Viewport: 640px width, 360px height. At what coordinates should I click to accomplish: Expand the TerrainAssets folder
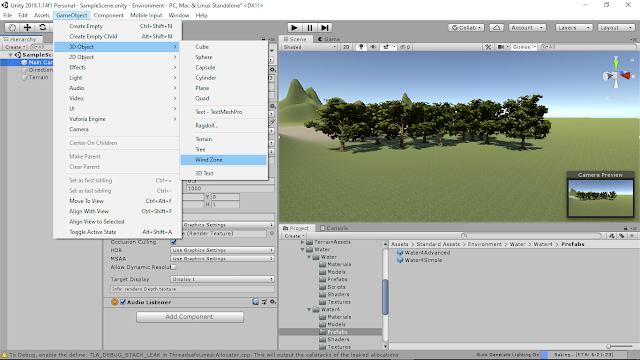[x=302, y=242]
